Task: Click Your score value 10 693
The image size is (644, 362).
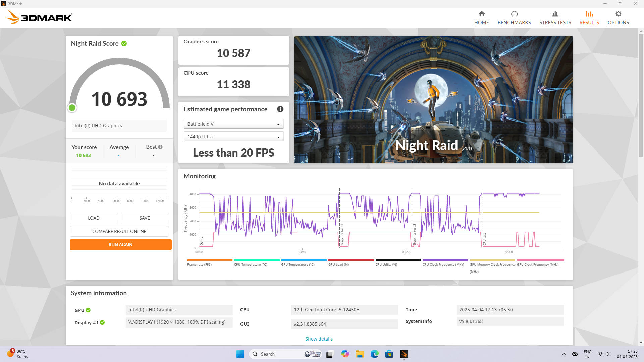Action: (84, 156)
